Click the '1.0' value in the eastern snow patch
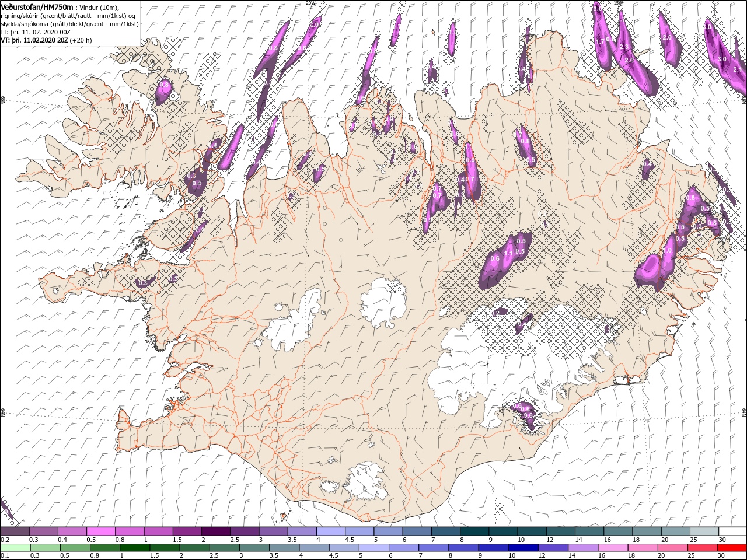The width and height of the screenshot is (747, 560). pos(668,250)
